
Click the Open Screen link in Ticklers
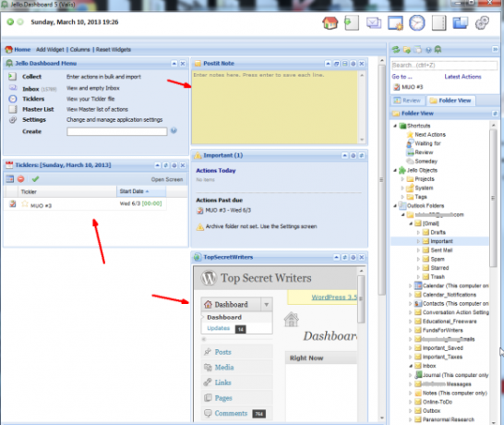click(x=167, y=179)
